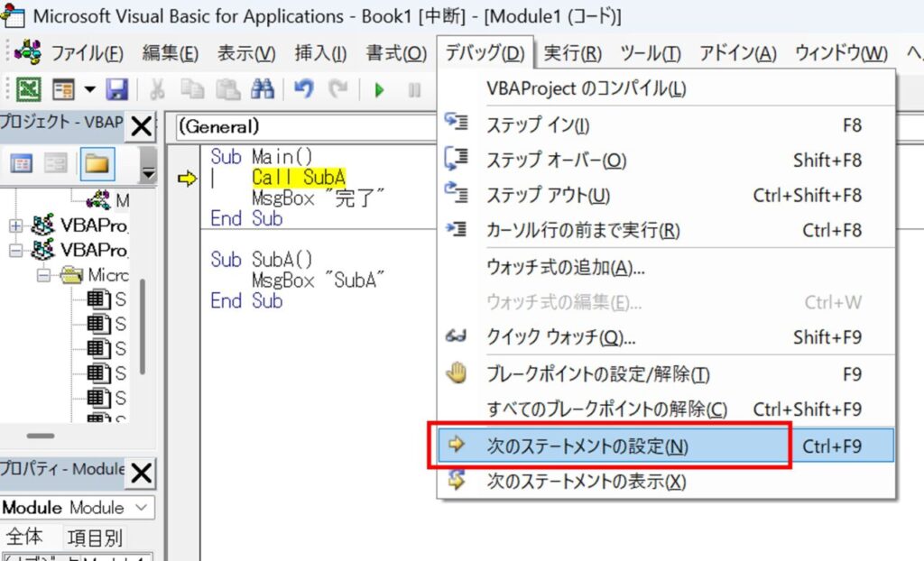Click the Find binoculars icon
This screenshot has height=561, width=924.
263,89
